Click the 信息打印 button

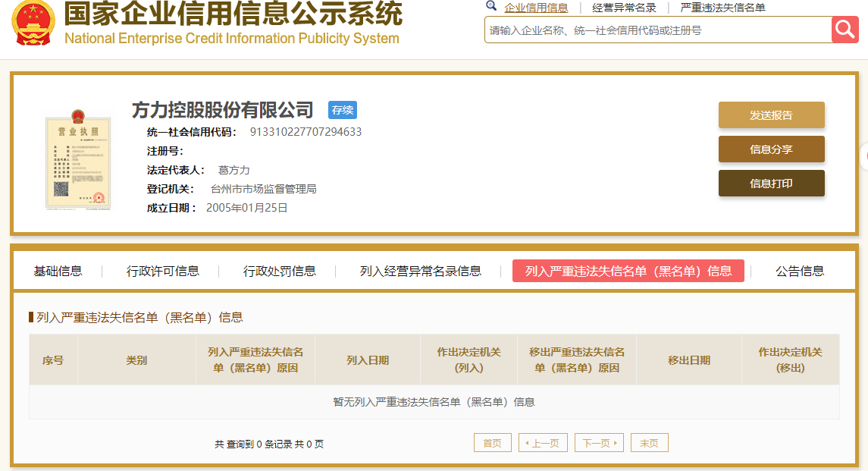771,184
